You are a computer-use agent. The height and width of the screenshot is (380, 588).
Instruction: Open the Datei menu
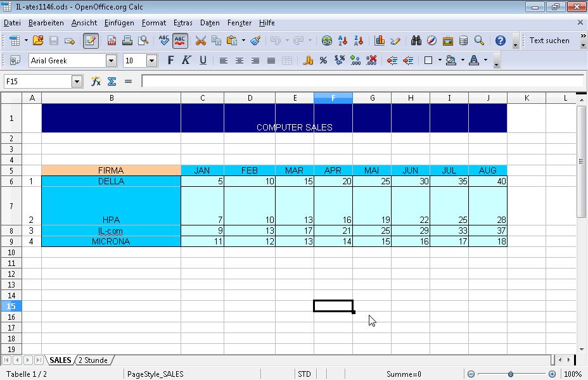click(x=12, y=23)
